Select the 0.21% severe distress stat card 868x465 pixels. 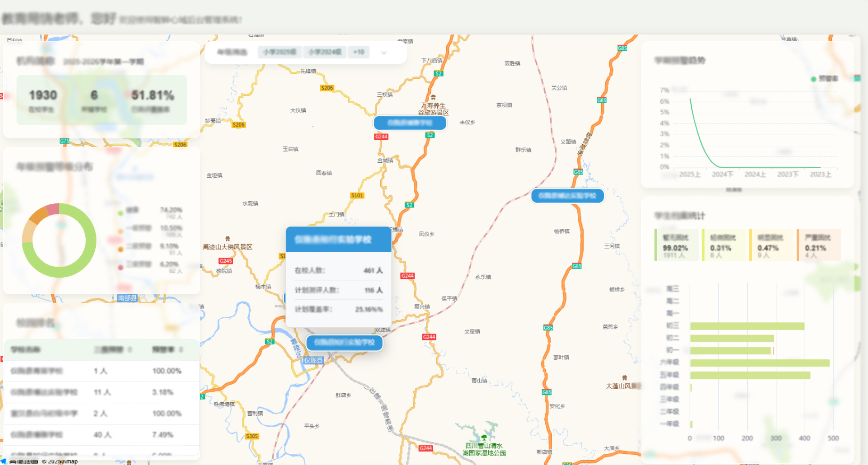click(x=820, y=245)
